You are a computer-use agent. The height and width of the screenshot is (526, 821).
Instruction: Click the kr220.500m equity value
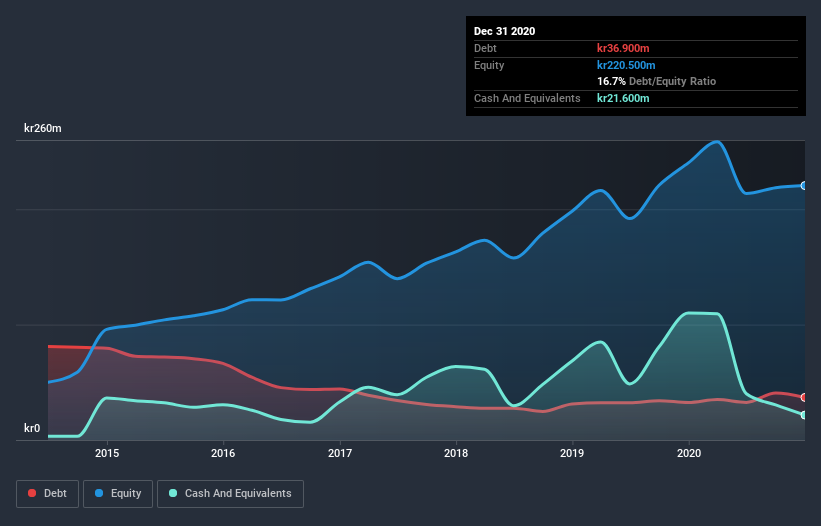(x=626, y=65)
